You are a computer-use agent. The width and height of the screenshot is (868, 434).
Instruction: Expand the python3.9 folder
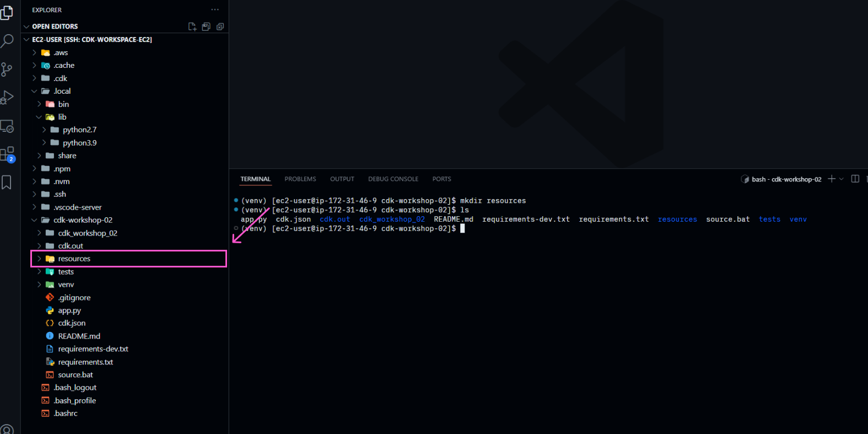44,142
